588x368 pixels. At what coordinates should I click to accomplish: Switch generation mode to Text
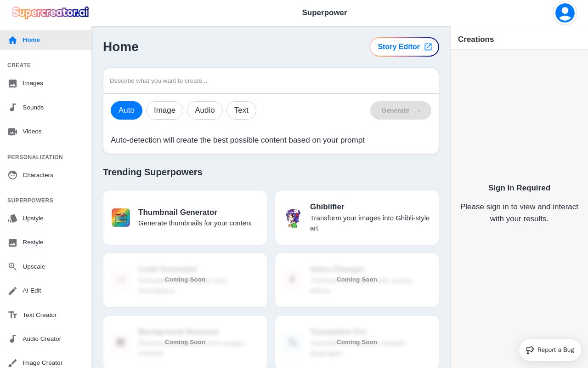click(241, 110)
